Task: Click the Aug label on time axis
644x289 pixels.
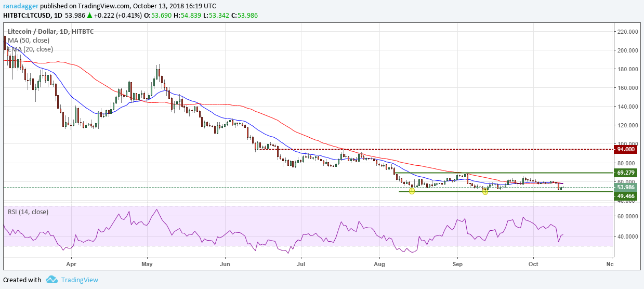Action: pos(380,264)
